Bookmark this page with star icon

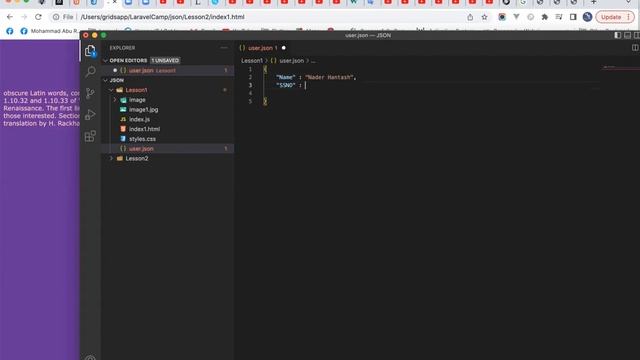484,17
